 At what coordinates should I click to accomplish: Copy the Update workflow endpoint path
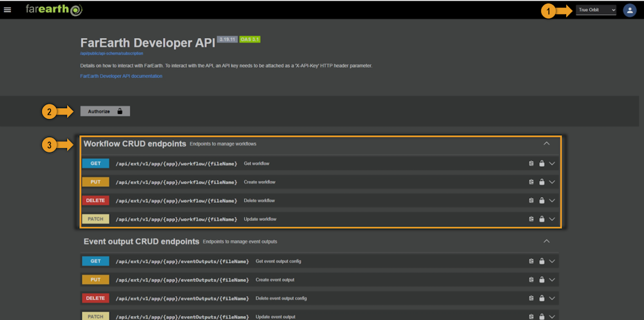[531, 219]
